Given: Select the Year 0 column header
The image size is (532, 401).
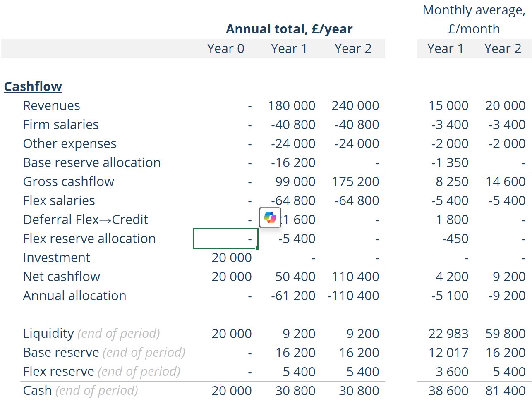Looking at the screenshot, I should [226, 48].
